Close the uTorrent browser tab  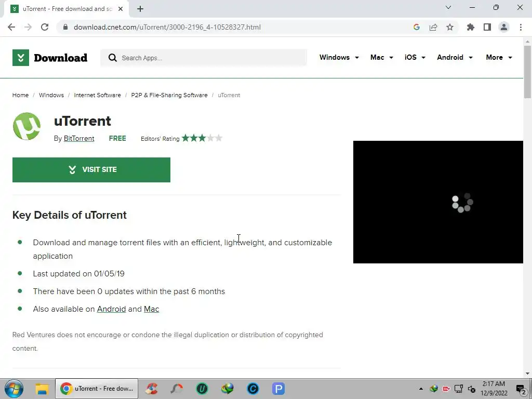point(121,9)
